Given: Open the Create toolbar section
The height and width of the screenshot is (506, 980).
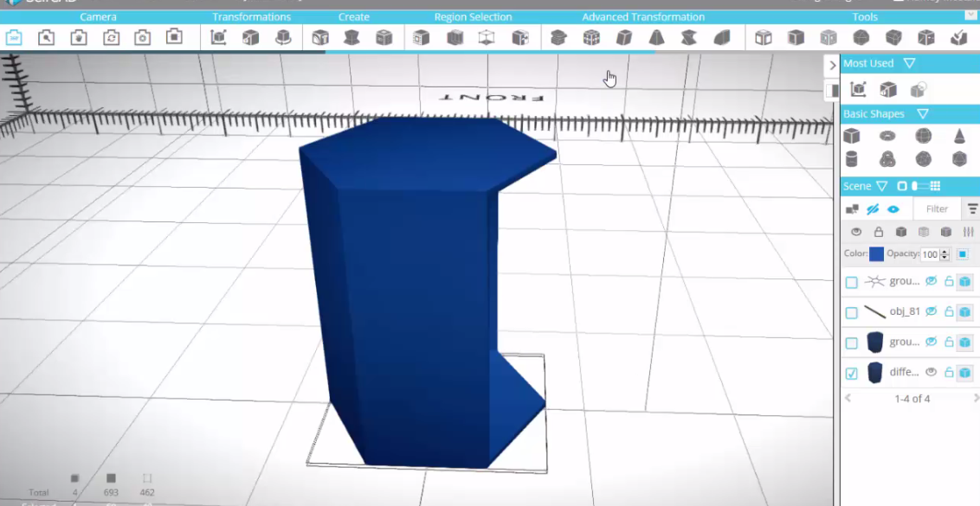Looking at the screenshot, I should point(354,17).
